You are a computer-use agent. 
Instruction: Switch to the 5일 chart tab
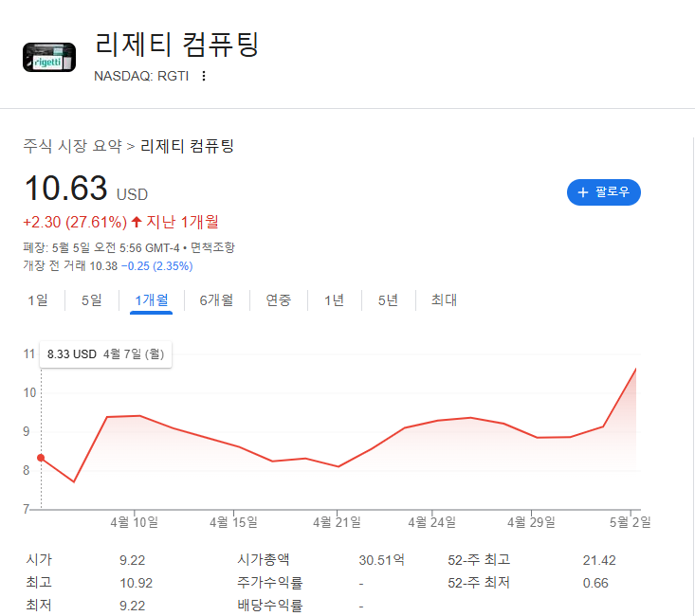pos(92,300)
